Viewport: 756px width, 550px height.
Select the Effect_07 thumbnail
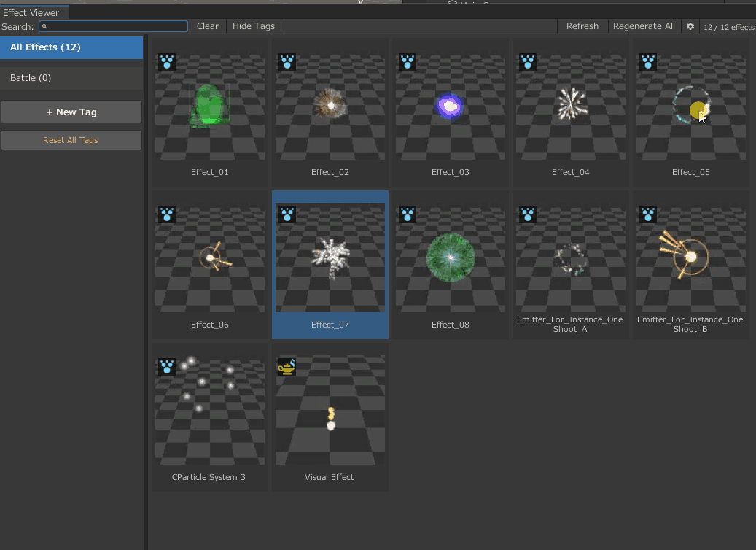330,259
